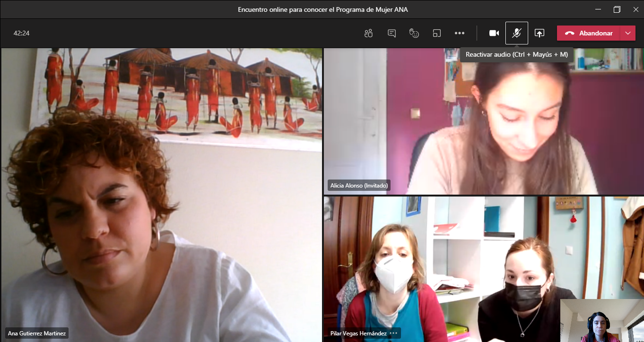644x342 pixels.
Task: Restore down the meeting window
Action: pyautogui.click(x=617, y=9)
